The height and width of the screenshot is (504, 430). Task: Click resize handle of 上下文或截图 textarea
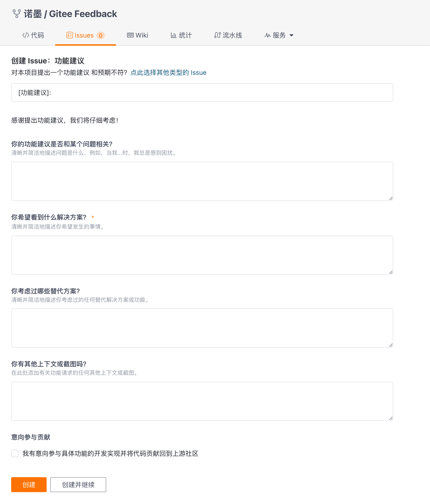391,418
